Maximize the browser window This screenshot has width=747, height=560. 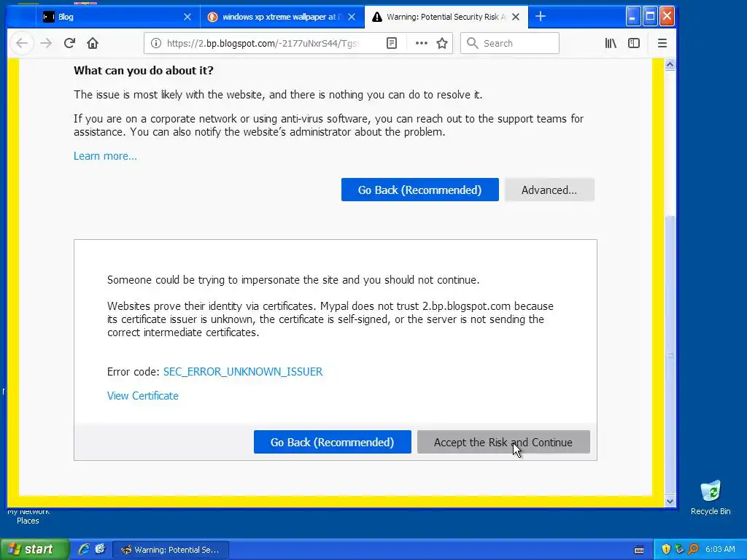tap(650, 17)
